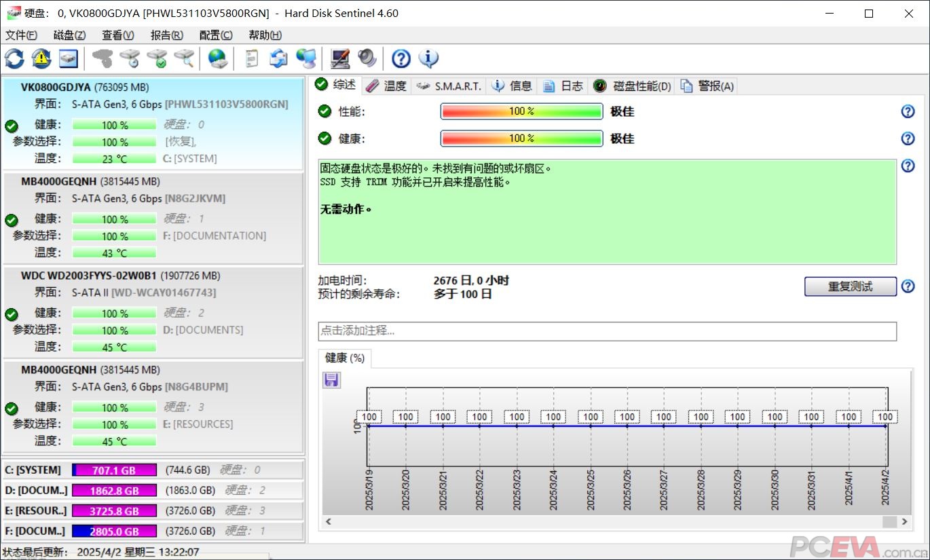
Task: Switch to the 综述 tab
Action: (x=336, y=85)
